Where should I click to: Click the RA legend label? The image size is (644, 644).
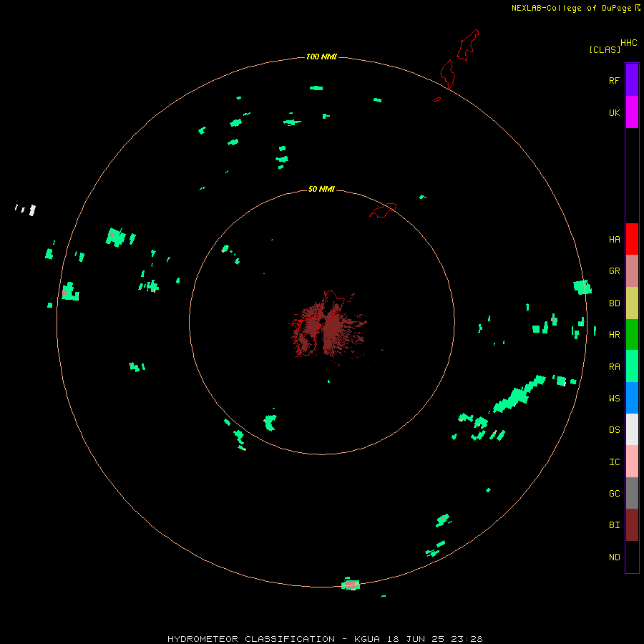[614, 367]
